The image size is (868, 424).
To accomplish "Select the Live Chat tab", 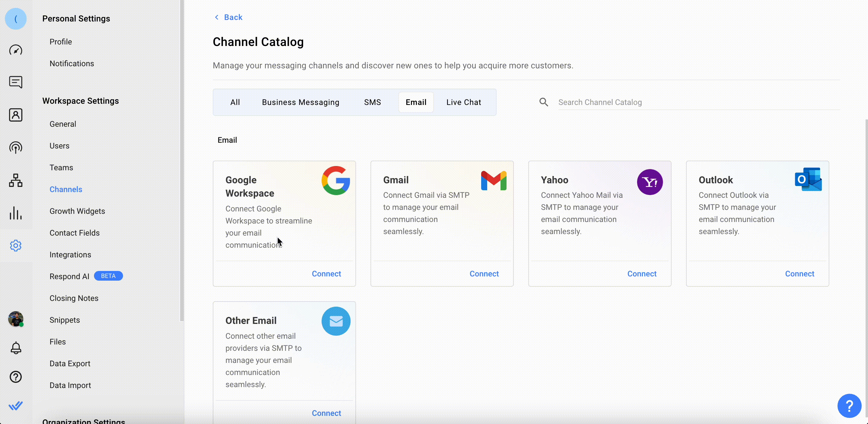I will [x=463, y=102].
